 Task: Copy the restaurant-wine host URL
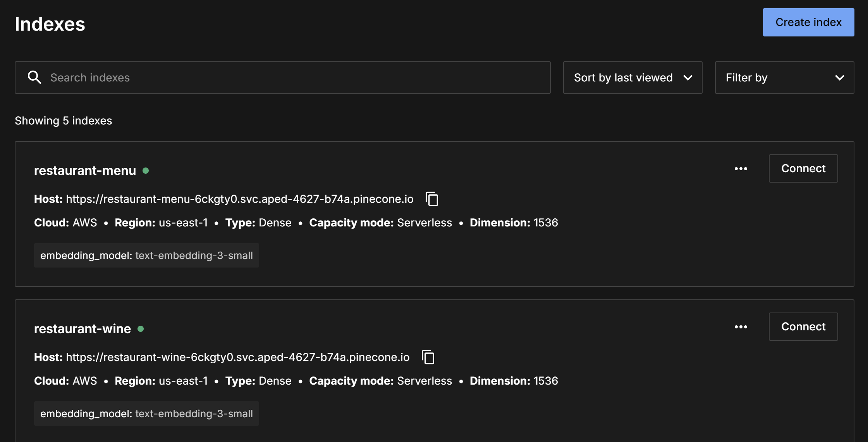click(428, 357)
